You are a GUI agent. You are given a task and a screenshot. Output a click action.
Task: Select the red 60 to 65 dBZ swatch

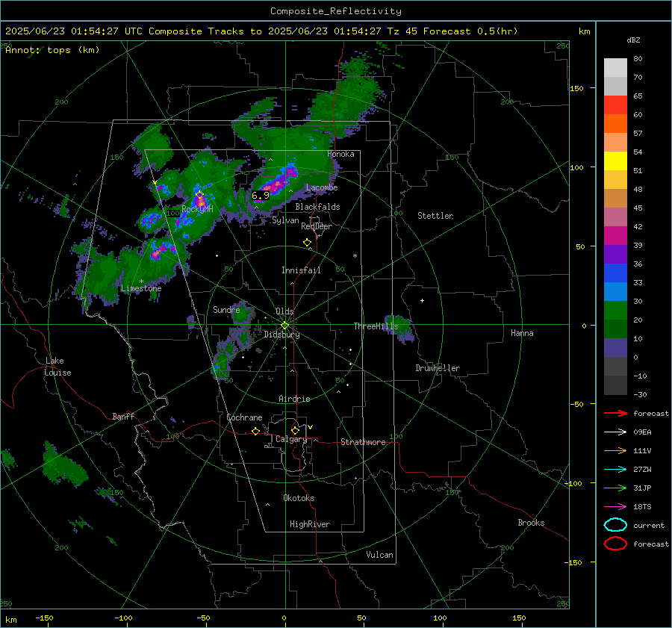click(x=615, y=105)
